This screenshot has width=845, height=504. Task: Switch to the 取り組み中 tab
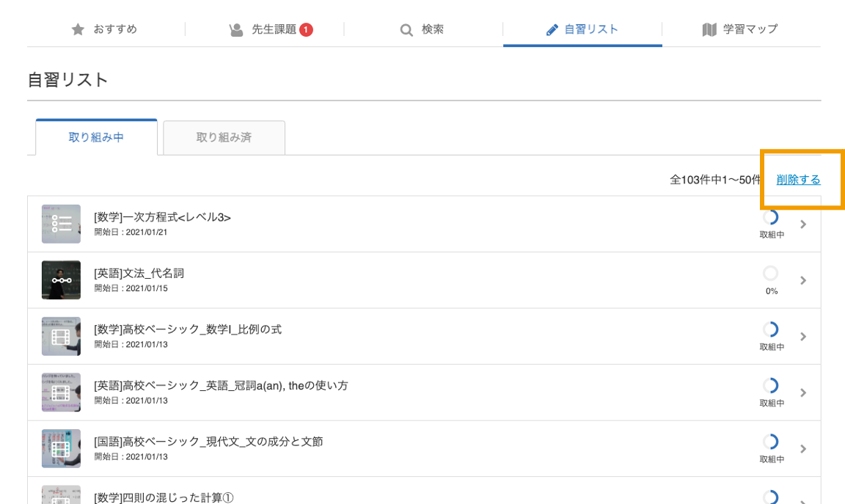click(97, 137)
